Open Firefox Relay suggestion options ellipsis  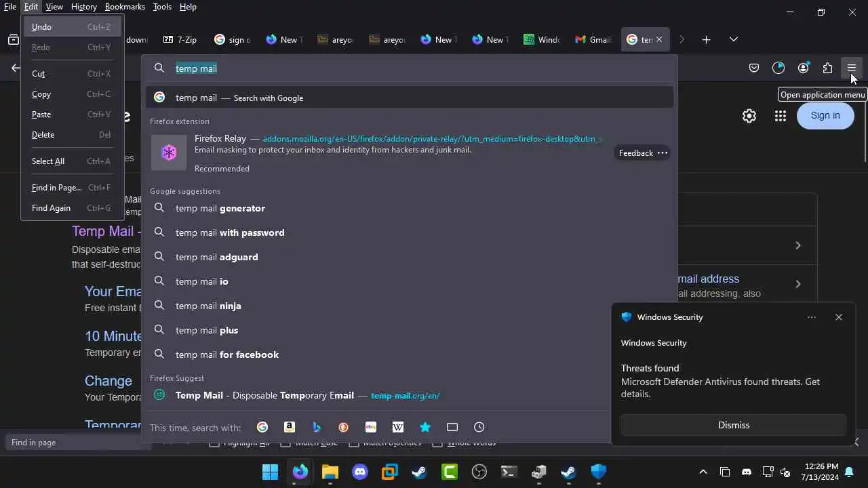tap(663, 152)
